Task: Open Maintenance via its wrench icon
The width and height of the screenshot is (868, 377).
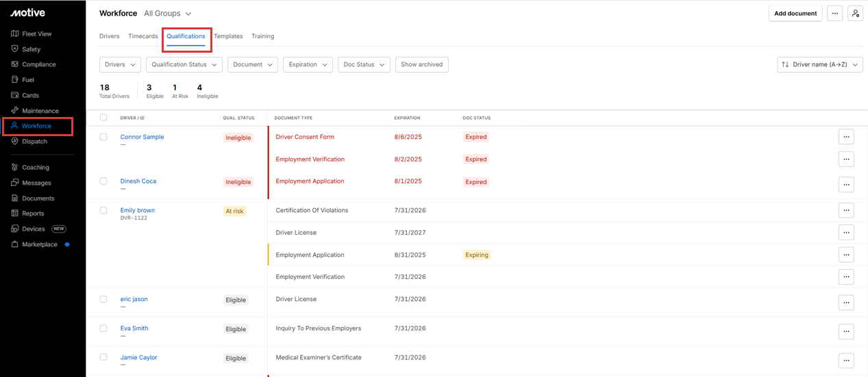Action: click(14, 111)
